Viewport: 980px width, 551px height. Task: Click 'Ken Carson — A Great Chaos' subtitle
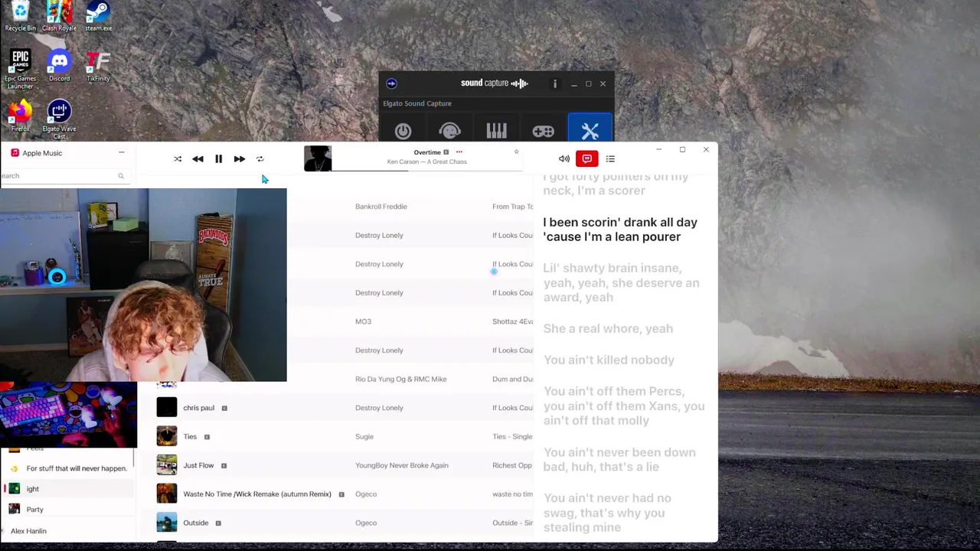click(x=426, y=162)
